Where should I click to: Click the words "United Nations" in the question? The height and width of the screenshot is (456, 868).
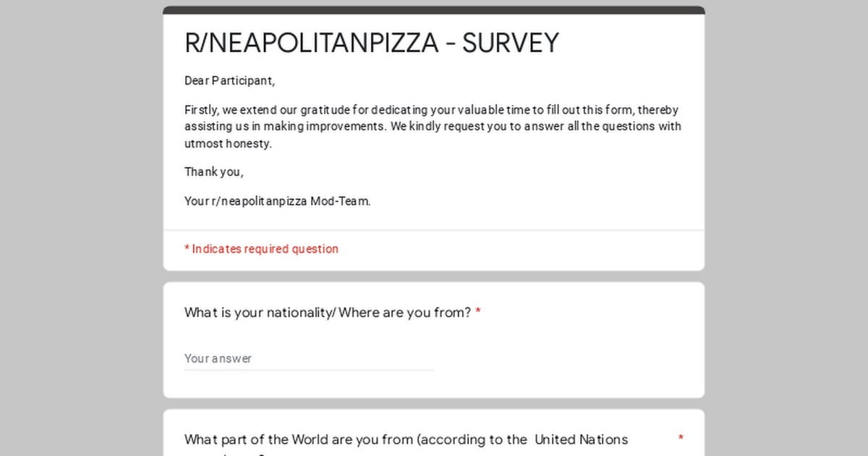581,439
